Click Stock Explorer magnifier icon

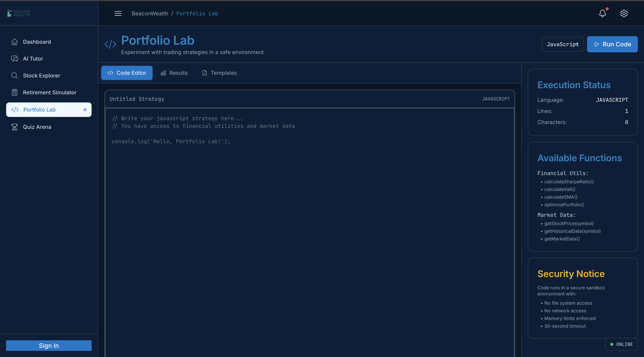pos(15,76)
